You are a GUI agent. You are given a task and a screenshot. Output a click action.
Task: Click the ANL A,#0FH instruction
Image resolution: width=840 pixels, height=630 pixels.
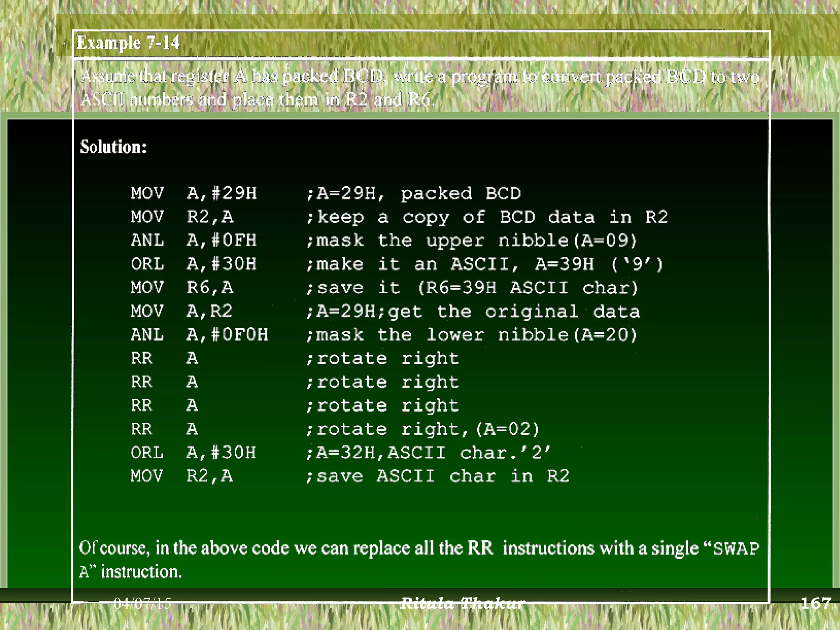(194, 240)
